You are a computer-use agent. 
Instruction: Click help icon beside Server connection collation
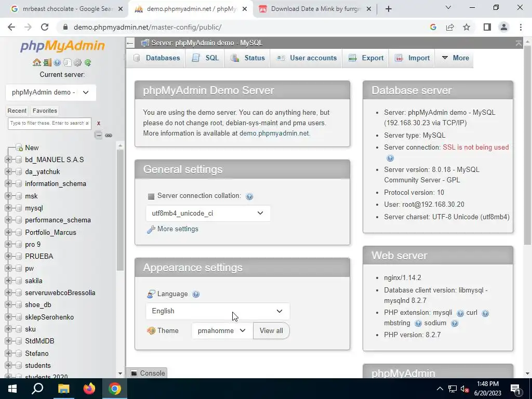pos(249,196)
